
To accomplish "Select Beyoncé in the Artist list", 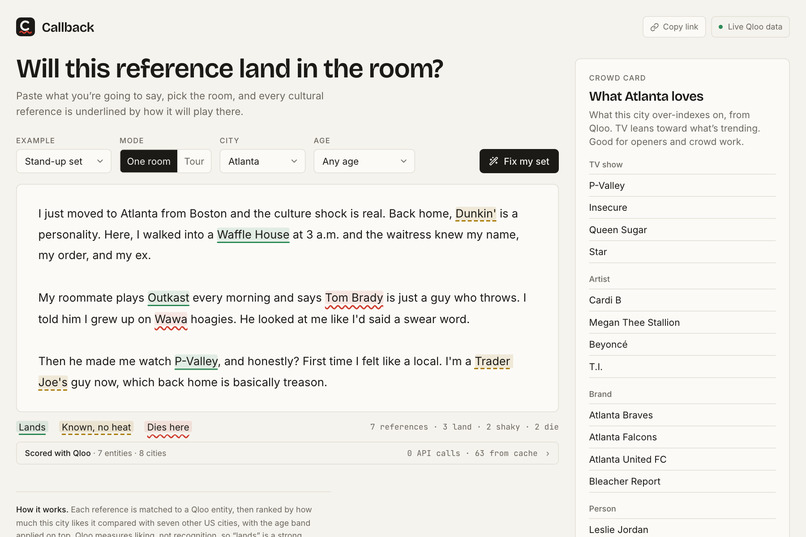I will [x=682, y=344].
